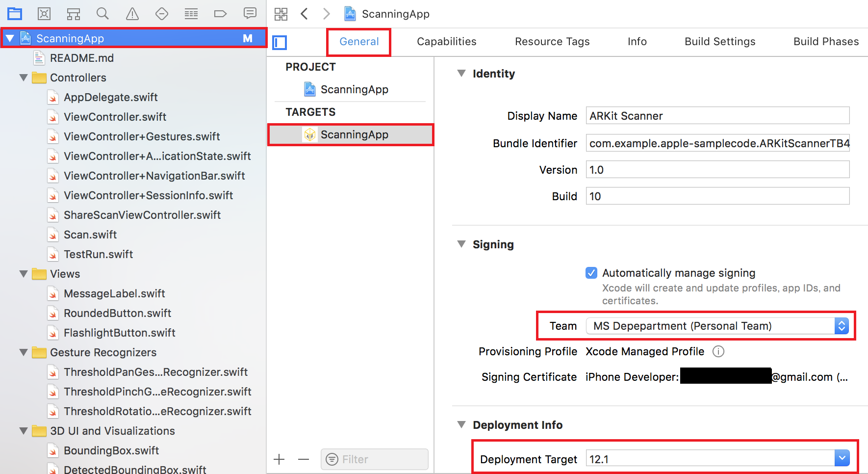Click the ScanningApp project blueprint icon

[x=310, y=89]
